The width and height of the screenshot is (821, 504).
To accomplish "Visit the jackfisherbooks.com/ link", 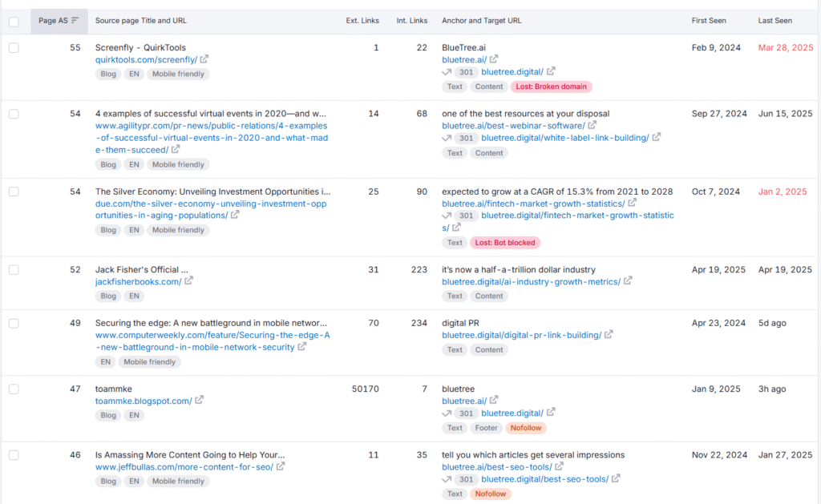I will tap(138, 281).
